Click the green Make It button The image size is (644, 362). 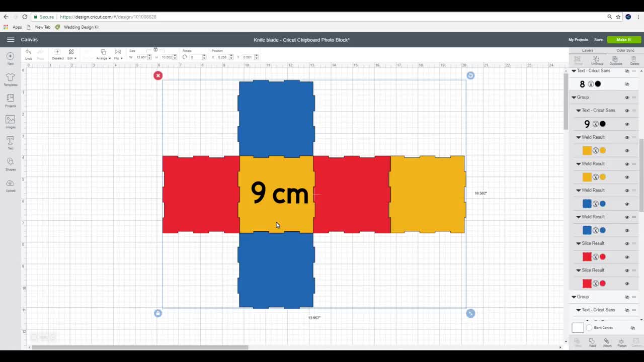coord(623,40)
